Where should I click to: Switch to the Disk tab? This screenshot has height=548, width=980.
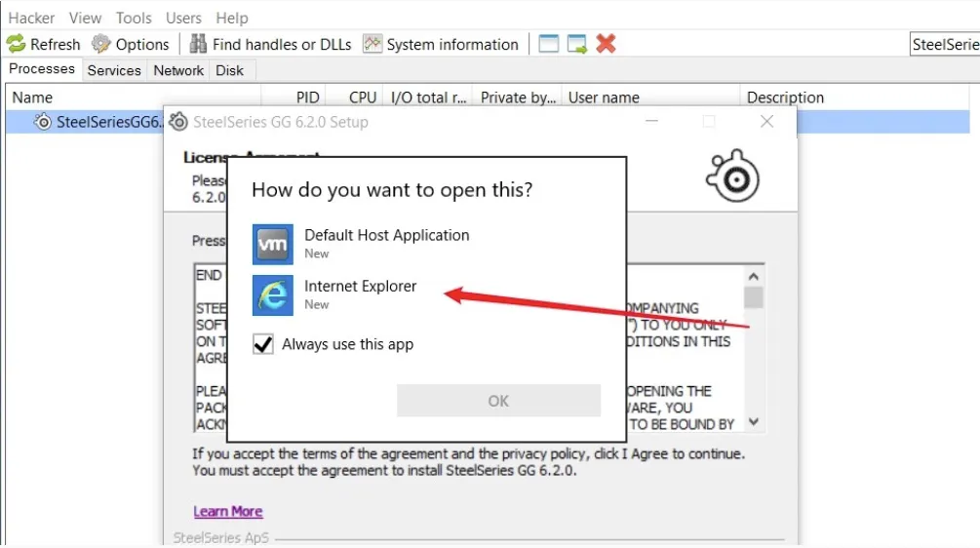229,70
